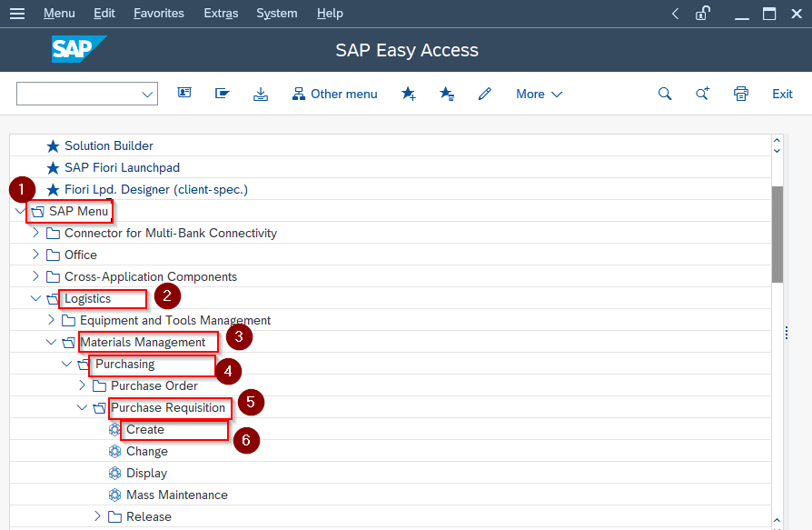This screenshot has height=530, width=812.
Task: Expand the Purchase Order node
Action: [82, 385]
